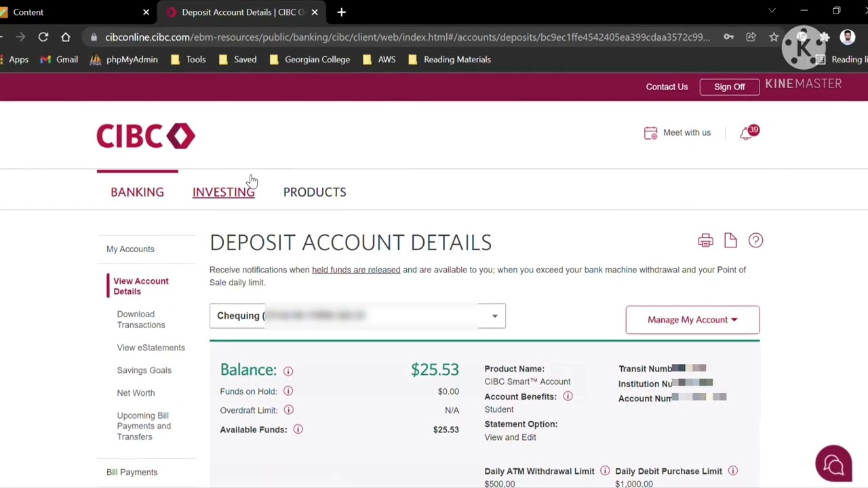Click the print icon
The height and width of the screenshot is (488, 868).
(705, 241)
